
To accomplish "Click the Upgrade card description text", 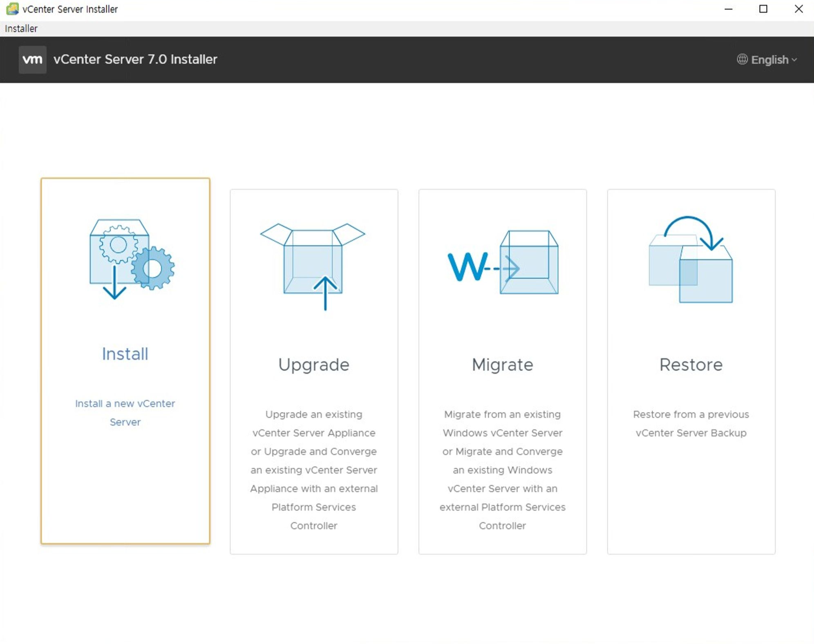I will coord(314,470).
